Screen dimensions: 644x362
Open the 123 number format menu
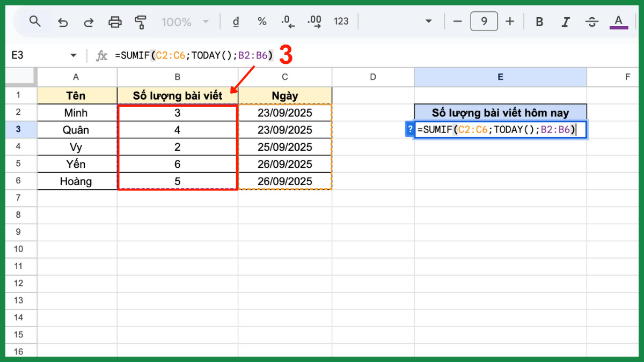pos(341,21)
